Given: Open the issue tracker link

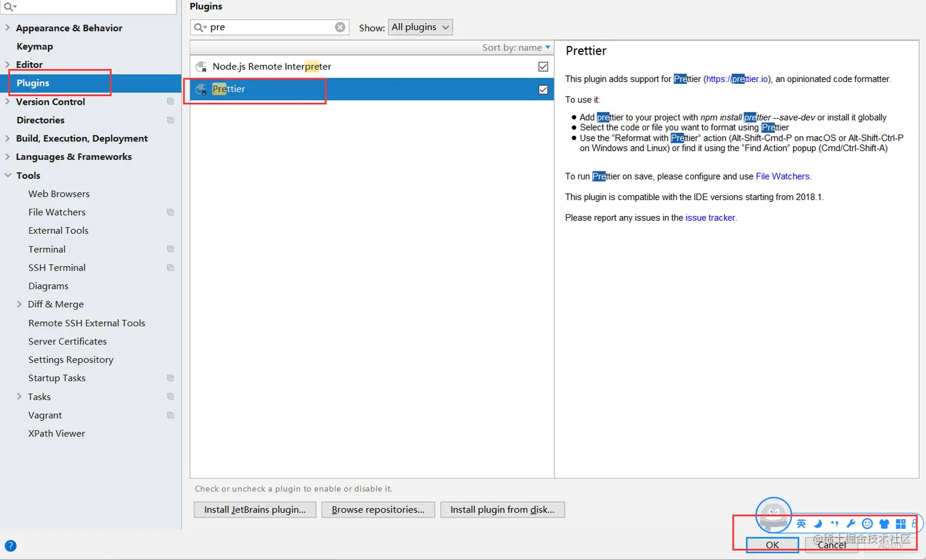Looking at the screenshot, I should (710, 218).
